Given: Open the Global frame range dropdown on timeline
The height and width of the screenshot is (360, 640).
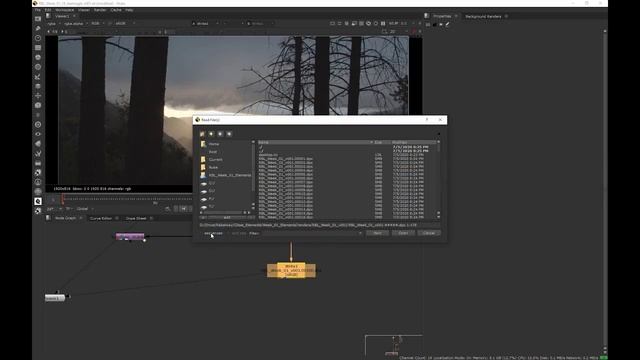Looking at the screenshot, I should 84,209.
